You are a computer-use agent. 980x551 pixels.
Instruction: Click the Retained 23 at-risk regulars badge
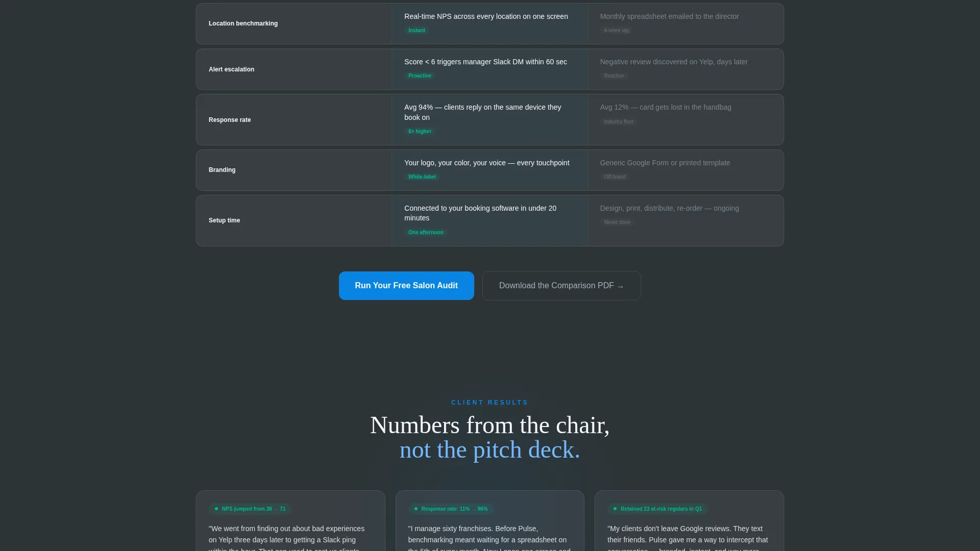[x=657, y=509]
